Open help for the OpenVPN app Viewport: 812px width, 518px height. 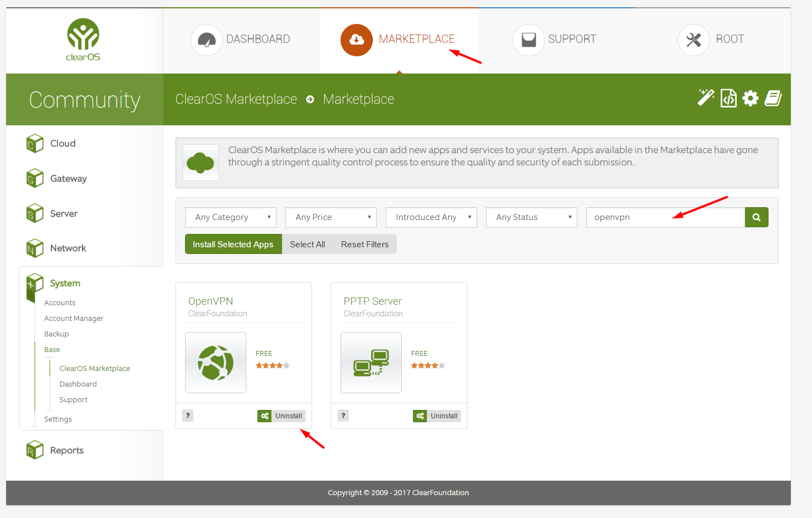[188, 416]
